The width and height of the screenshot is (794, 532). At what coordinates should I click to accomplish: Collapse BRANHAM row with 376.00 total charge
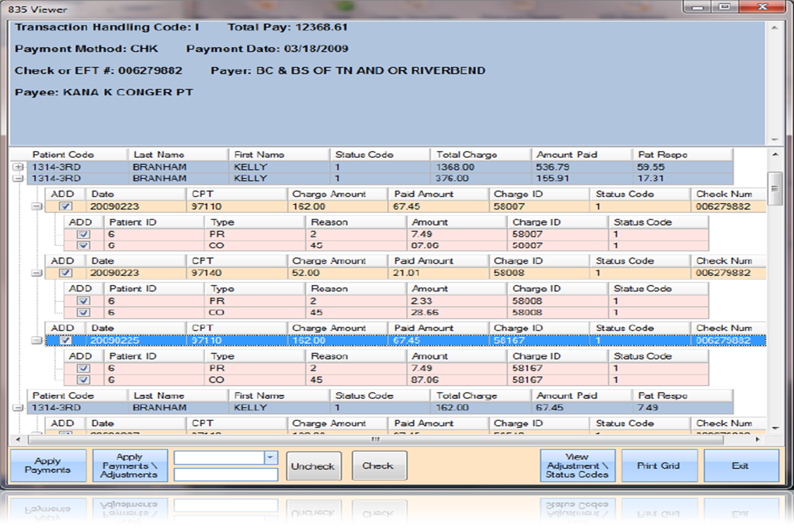pyautogui.click(x=19, y=179)
